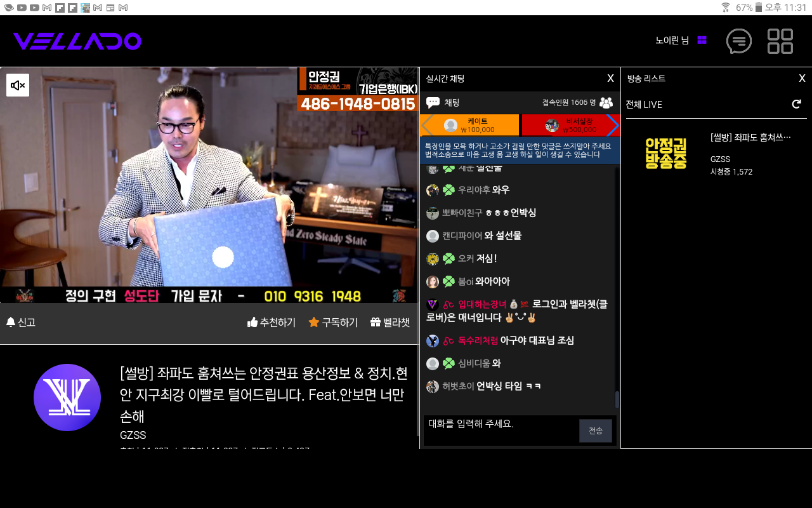Open 노이린 님 user profile name
Screen dimensions: 812x508
pos(672,40)
